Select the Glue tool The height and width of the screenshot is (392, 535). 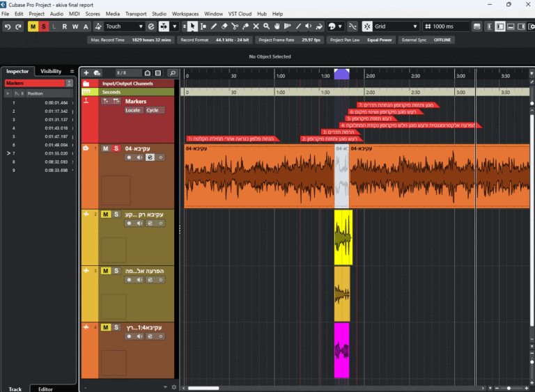pos(245,26)
